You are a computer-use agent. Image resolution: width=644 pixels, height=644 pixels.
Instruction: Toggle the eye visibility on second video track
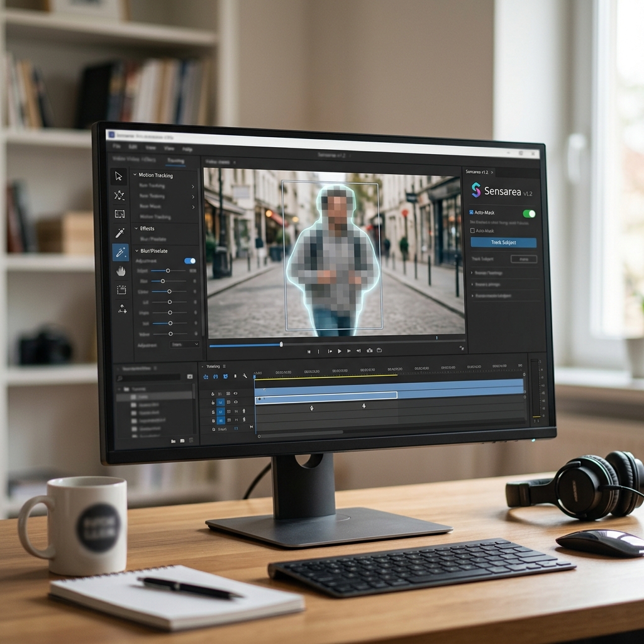[236, 402]
